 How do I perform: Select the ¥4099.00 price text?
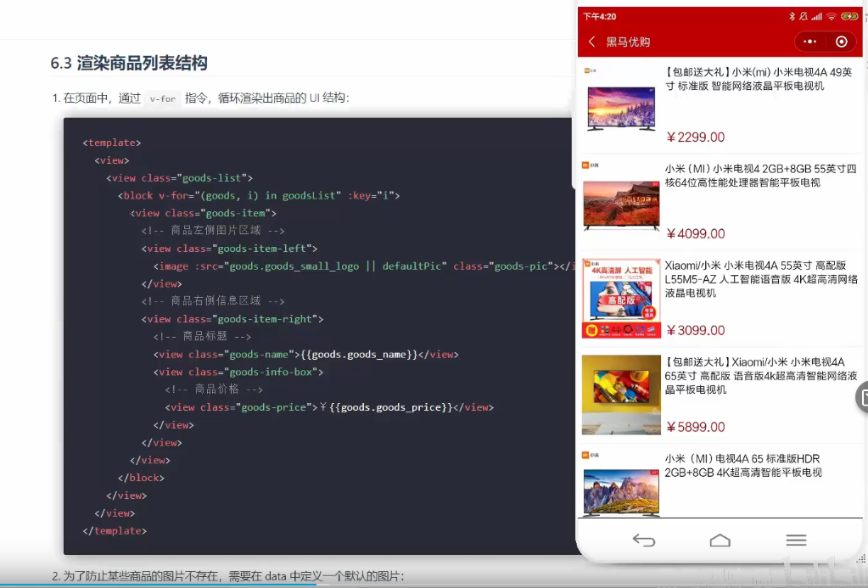point(695,233)
